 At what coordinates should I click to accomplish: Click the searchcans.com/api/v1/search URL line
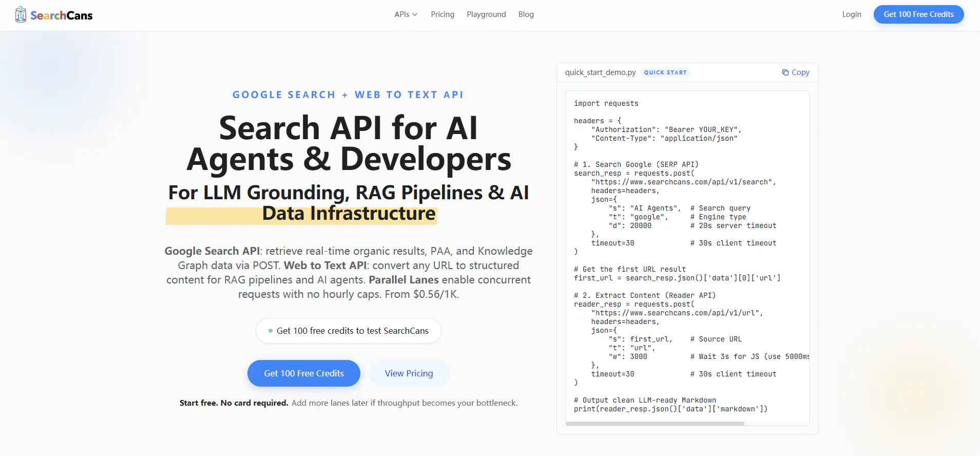tap(684, 182)
